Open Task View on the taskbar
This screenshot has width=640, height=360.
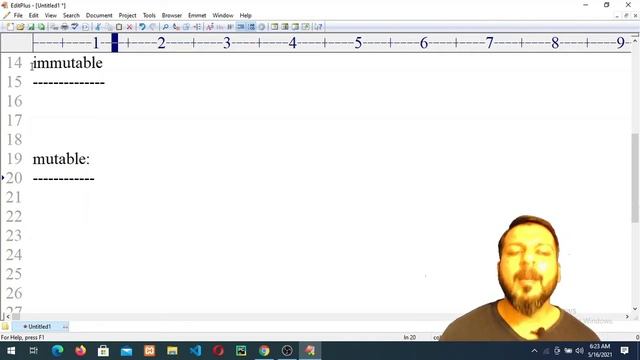[34, 351]
